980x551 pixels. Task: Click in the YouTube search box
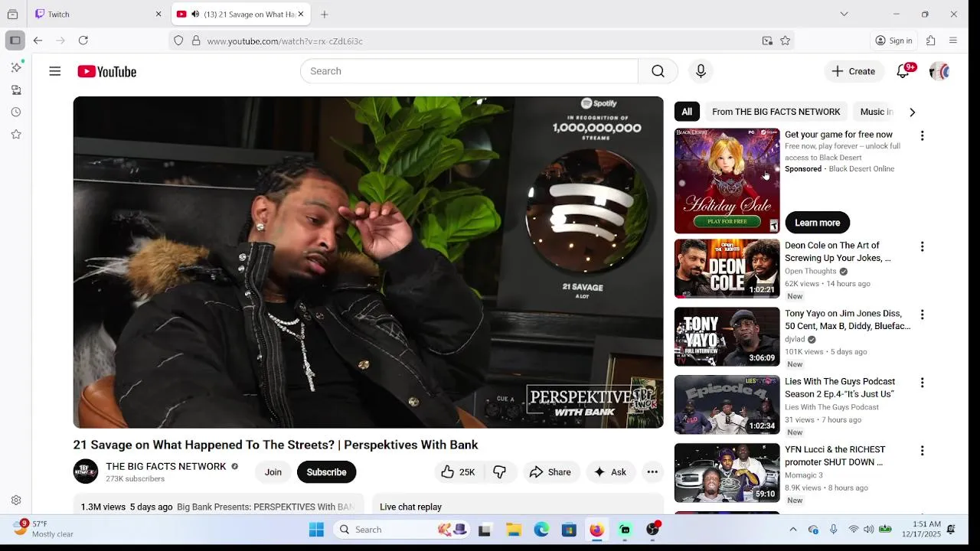click(469, 71)
